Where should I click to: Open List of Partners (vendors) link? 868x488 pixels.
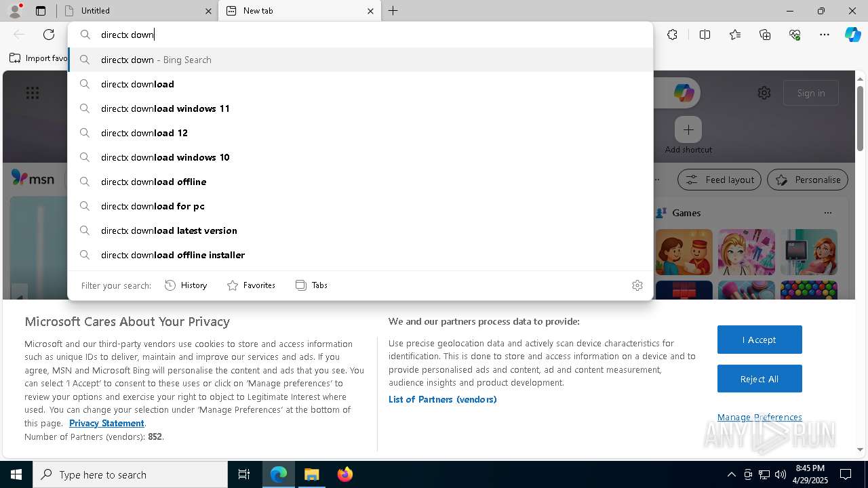(443, 400)
